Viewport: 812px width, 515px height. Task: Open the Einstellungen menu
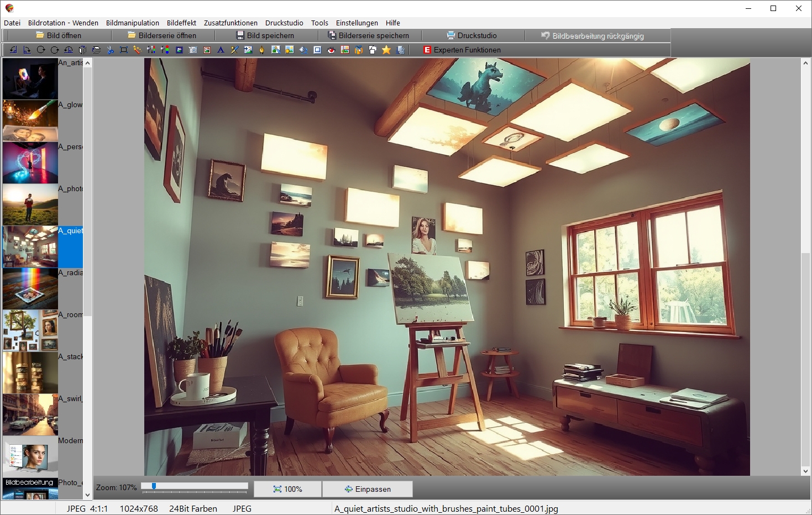click(357, 23)
